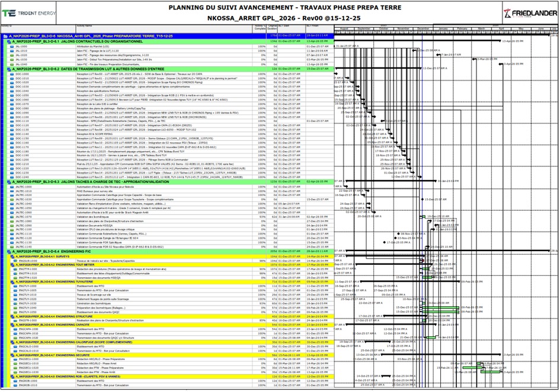Click WBS icon beside JALONS CONTRACTUELS OU ORGANISATIONNEL

9,42
